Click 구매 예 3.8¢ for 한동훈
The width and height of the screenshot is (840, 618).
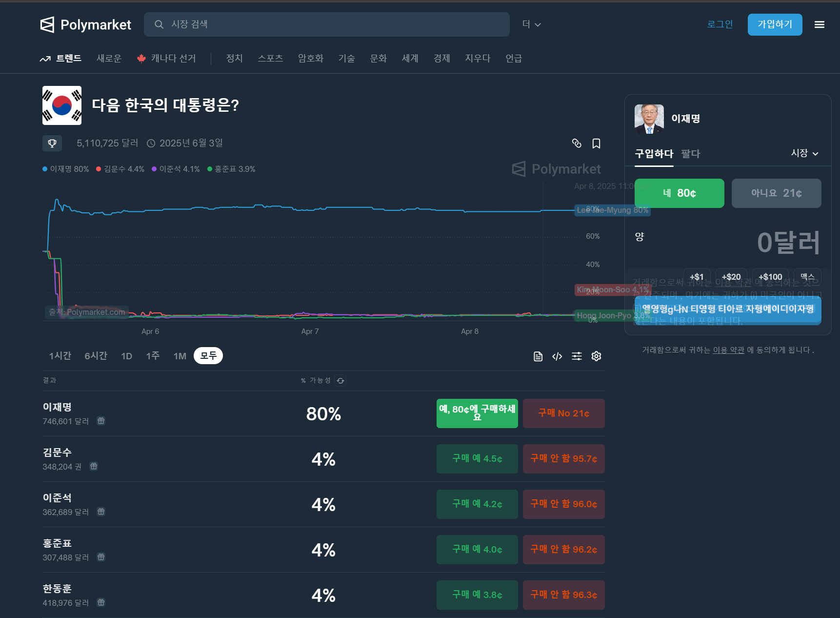click(x=477, y=595)
